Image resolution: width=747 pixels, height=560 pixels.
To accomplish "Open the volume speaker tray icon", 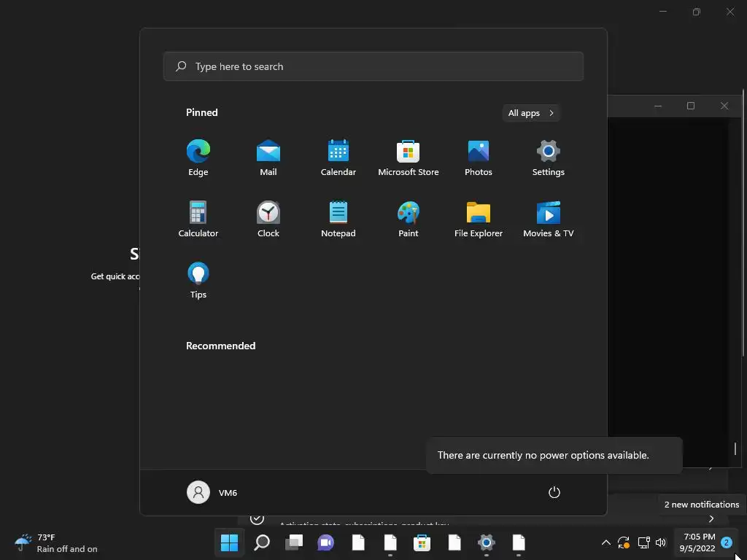I will click(x=661, y=542).
